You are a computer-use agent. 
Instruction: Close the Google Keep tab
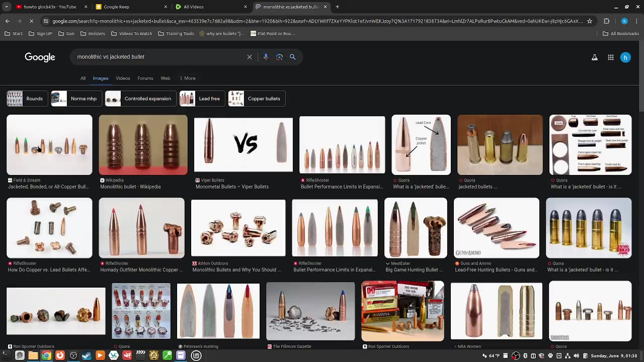coord(166,7)
